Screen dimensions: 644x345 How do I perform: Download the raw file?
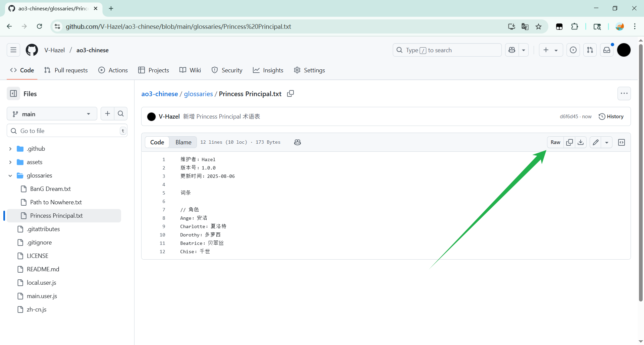581,142
